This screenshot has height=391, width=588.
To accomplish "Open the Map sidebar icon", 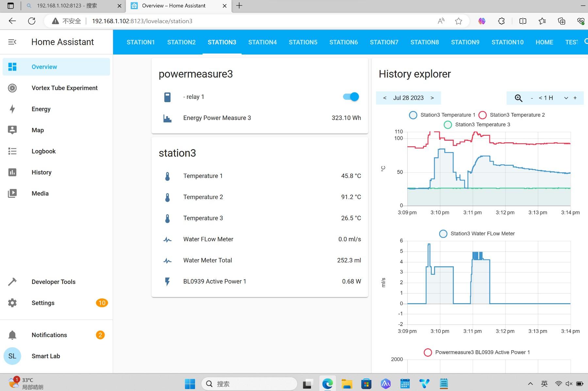I will [x=12, y=130].
